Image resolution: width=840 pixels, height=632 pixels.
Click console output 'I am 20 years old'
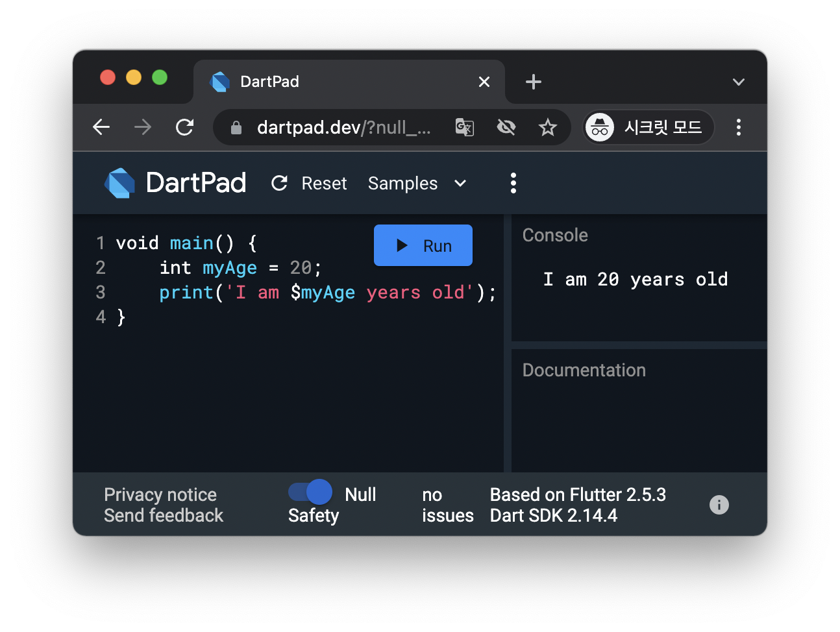coord(636,280)
